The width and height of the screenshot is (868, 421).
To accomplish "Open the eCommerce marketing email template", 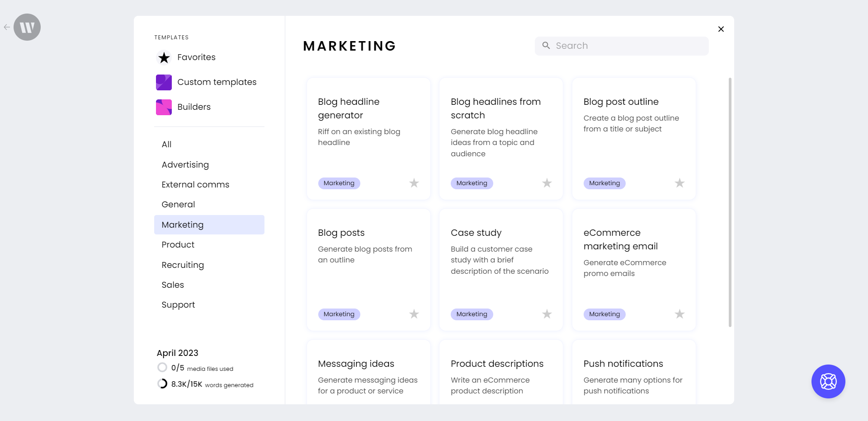I will (x=634, y=270).
